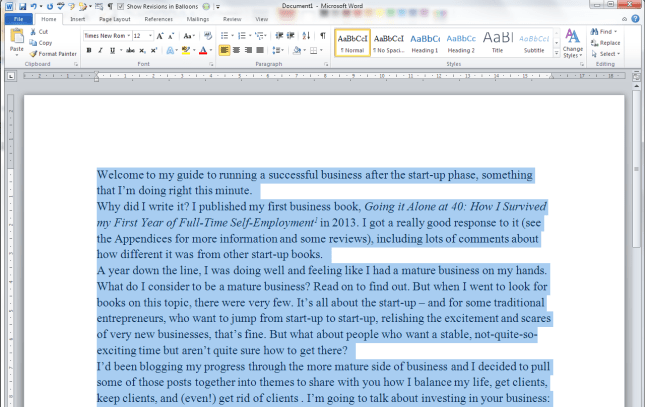Open the Paragraph dialog launcher
Screen dimensions: 645x407
point(326,65)
